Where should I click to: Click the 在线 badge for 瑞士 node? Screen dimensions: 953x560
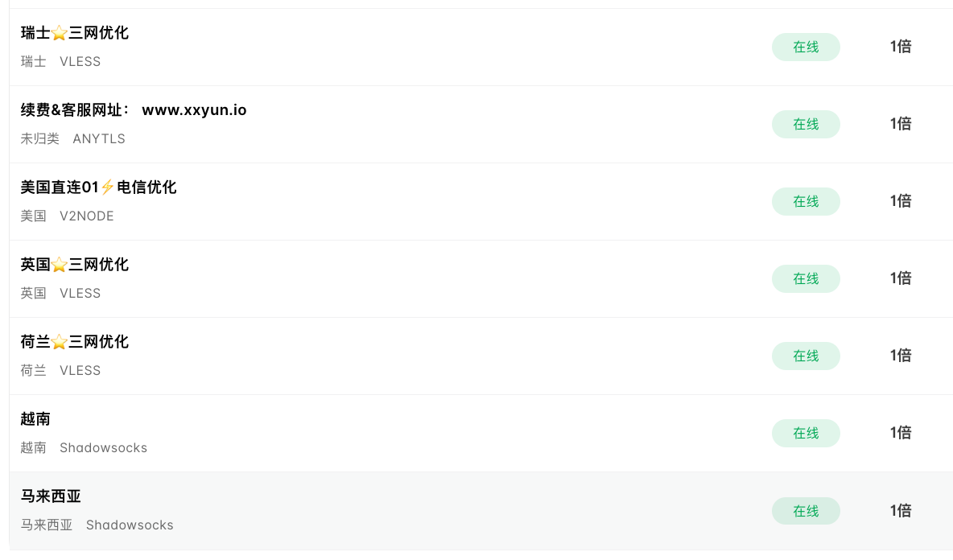(806, 47)
